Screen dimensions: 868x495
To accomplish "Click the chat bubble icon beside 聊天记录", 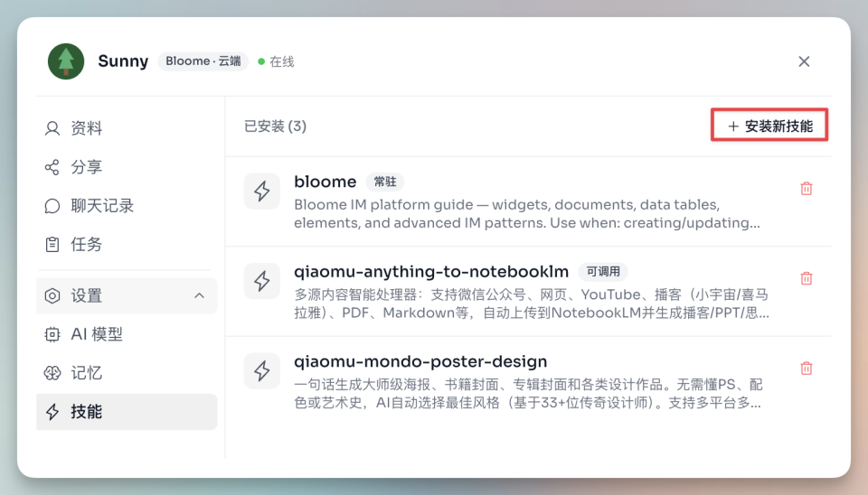I will click(52, 206).
